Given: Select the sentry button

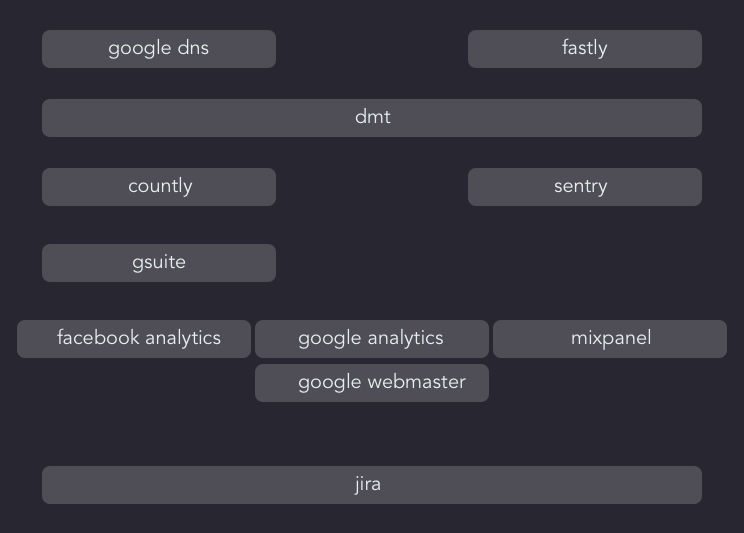Looking at the screenshot, I should 585,187.
